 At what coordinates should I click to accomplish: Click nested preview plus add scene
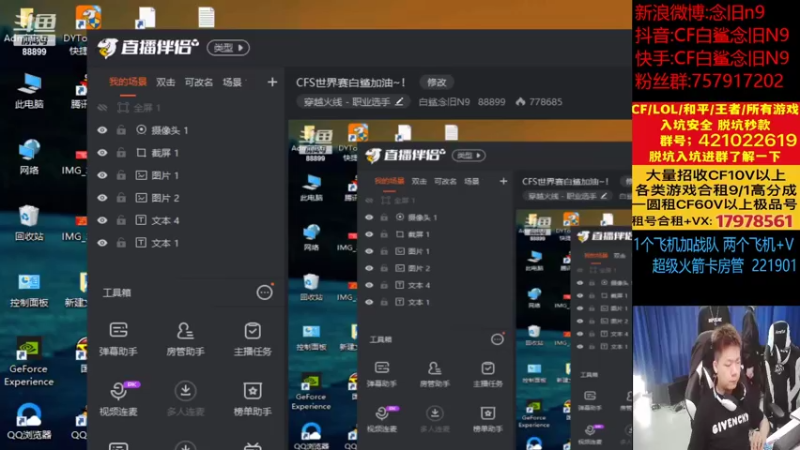[x=503, y=181]
